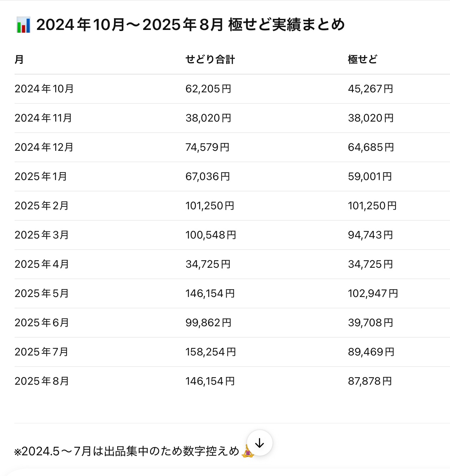450x476 pixels.
Task: Click the 87,878円 cell
Action: point(370,381)
